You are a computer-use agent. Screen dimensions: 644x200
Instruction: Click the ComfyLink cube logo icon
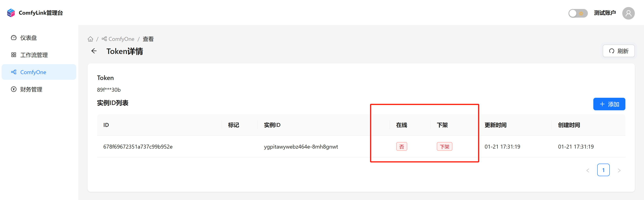[x=11, y=13]
